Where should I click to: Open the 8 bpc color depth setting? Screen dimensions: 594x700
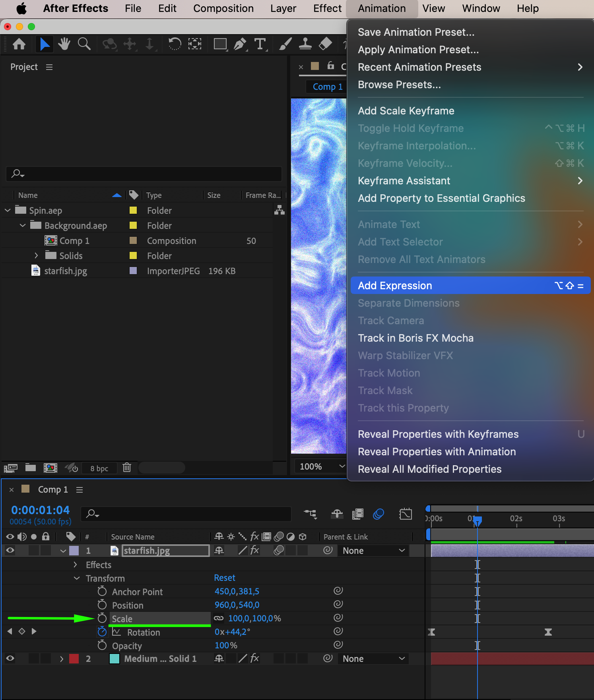click(99, 468)
